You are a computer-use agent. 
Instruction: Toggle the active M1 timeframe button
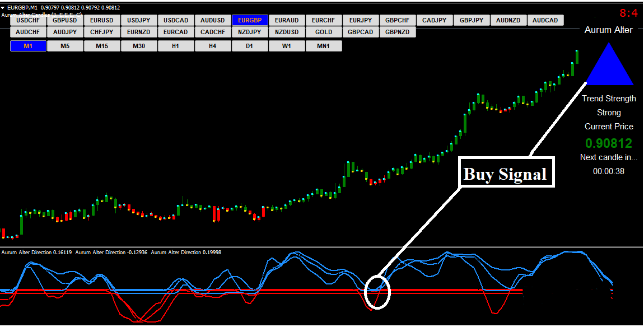[x=28, y=46]
